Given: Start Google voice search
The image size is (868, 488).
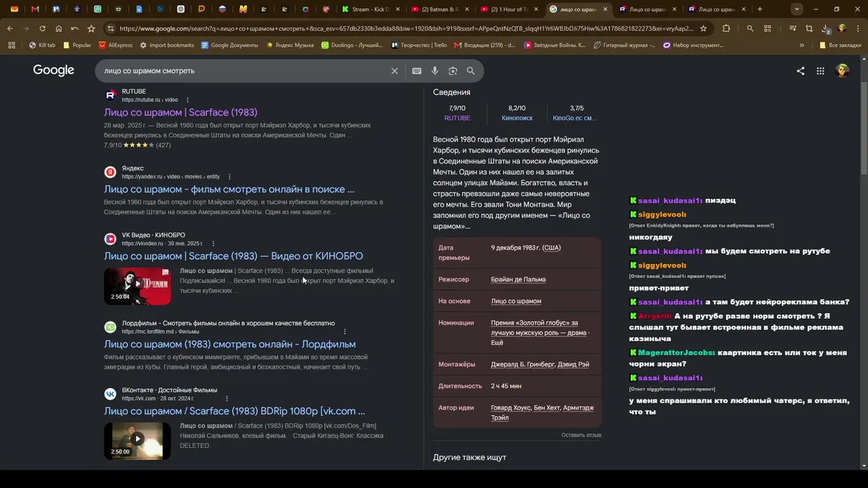Looking at the screenshot, I should point(435,70).
